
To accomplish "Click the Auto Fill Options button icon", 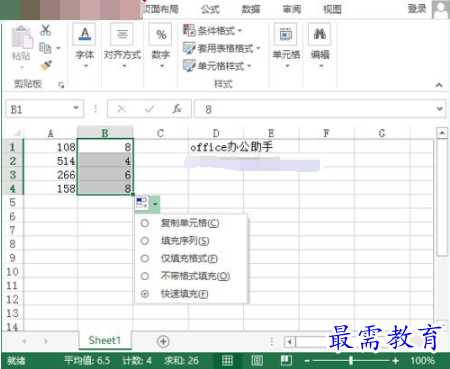I will coord(142,203).
